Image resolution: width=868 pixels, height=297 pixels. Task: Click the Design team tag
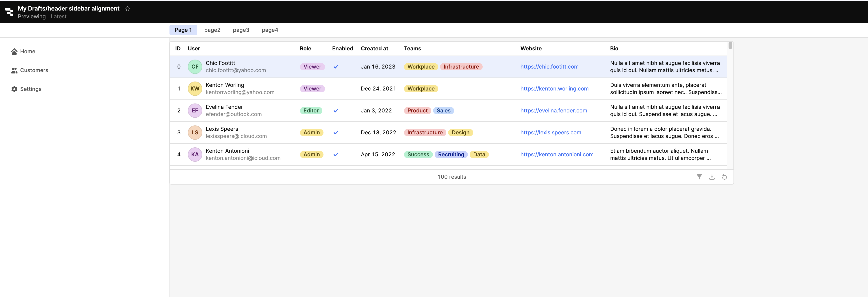(x=461, y=132)
